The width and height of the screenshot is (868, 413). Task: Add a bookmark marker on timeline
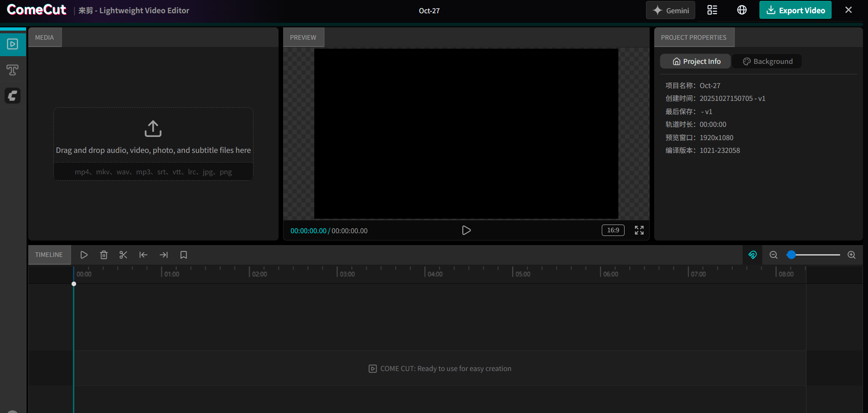click(184, 255)
